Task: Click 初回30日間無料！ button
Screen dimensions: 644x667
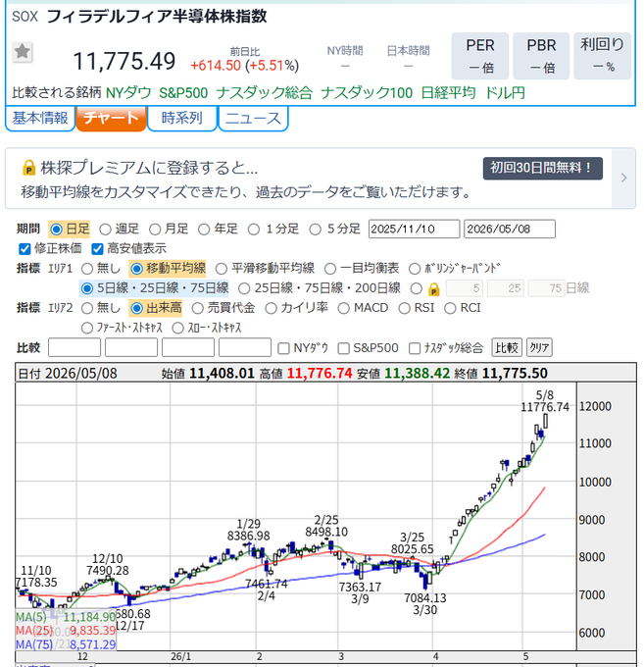Action: pyautogui.click(x=542, y=169)
